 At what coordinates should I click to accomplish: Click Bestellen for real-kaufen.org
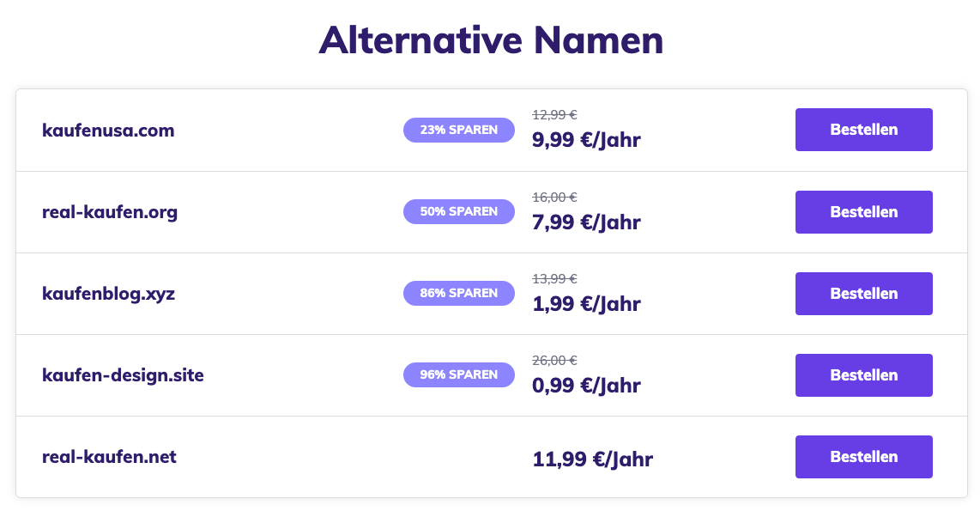tap(863, 211)
